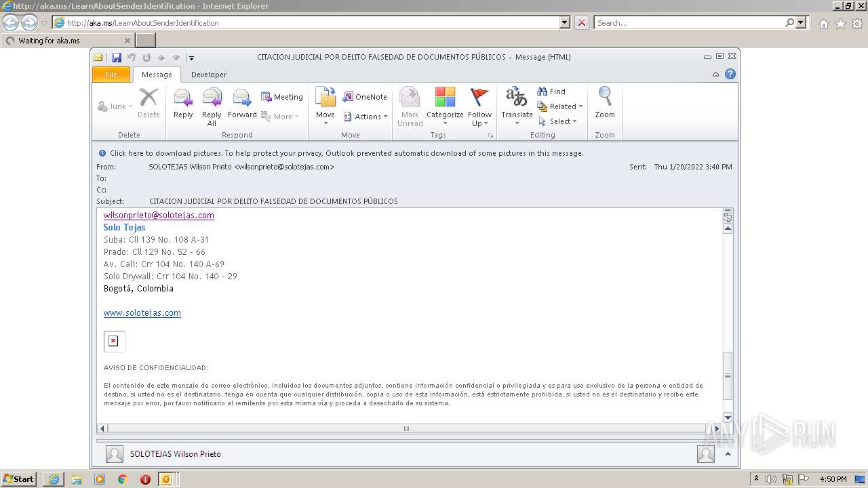Click the Translate button
This screenshot has width=868, height=488.
click(517, 107)
